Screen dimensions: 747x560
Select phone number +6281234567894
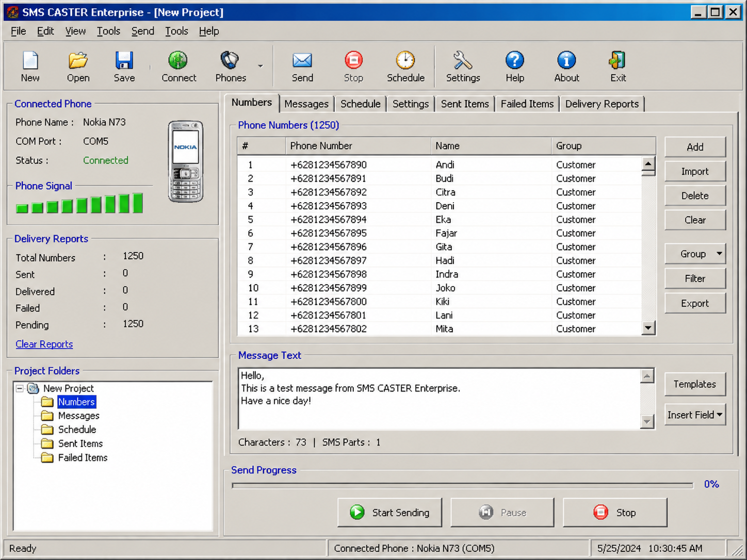click(x=329, y=219)
